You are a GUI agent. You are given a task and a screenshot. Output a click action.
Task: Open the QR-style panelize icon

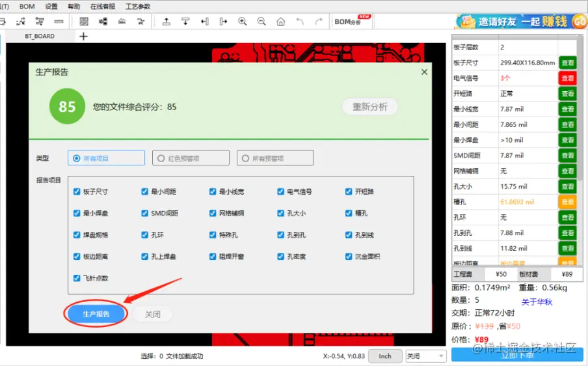click(x=84, y=21)
